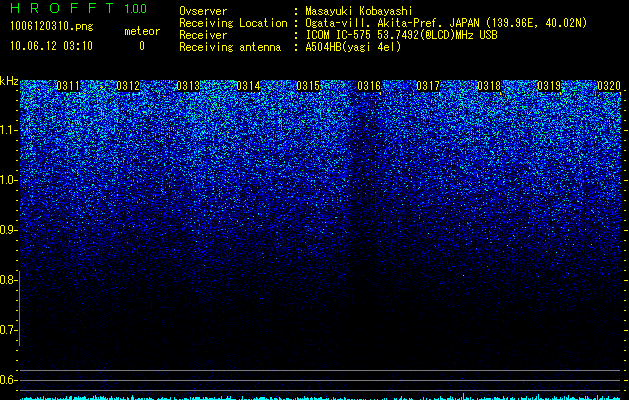The width and height of the screenshot is (629, 400).
Task: Click the 0316 time marker
Action: coord(369,86)
